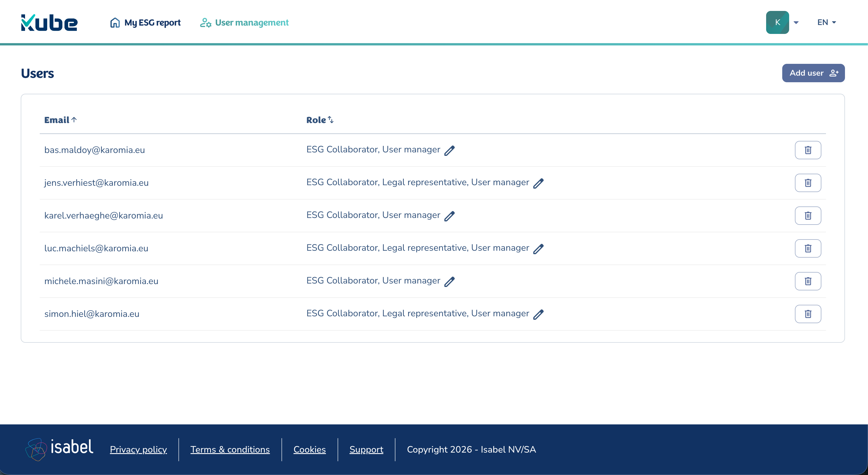This screenshot has height=475, width=868.
Task: Open the pencil editor for luc.machiels@karomia.eu
Action: tap(539, 249)
